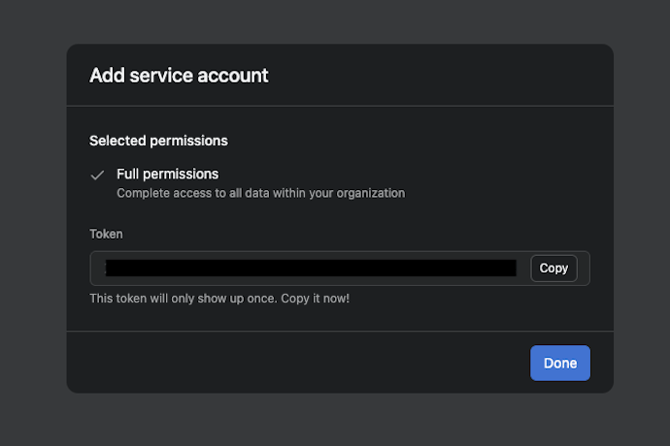Click the empty header area right of the title
This screenshot has height=446, width=670.
tap(440, 75)
